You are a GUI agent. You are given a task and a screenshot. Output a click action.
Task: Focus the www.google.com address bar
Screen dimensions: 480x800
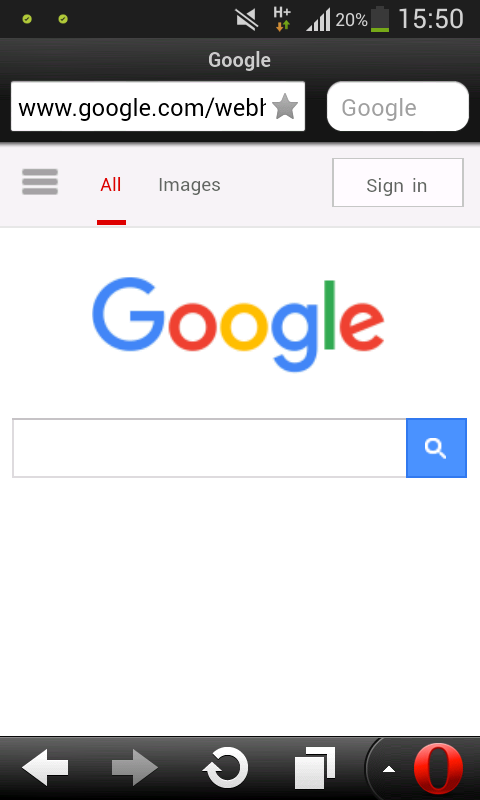coord(142,107)
